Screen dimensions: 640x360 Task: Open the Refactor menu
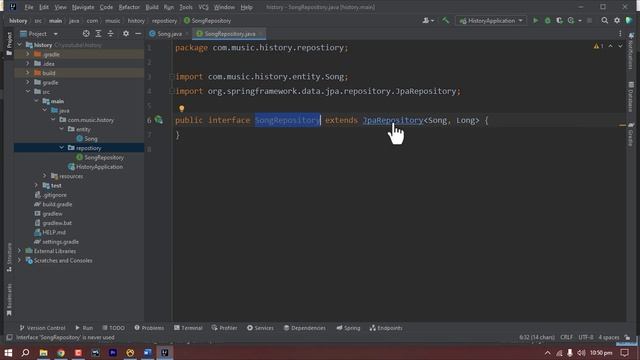click(x=129, y=7)
